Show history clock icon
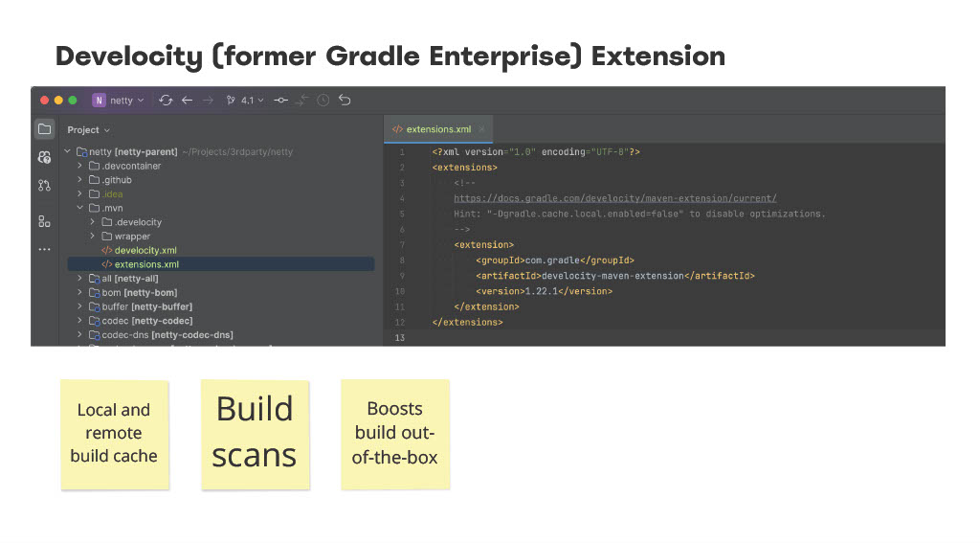 [323, 101]
